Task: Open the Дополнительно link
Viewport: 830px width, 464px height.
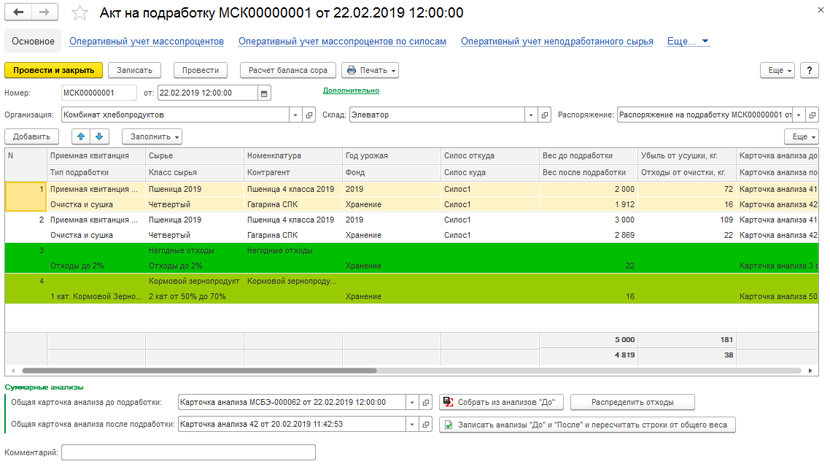Action: tap(351, 90)
